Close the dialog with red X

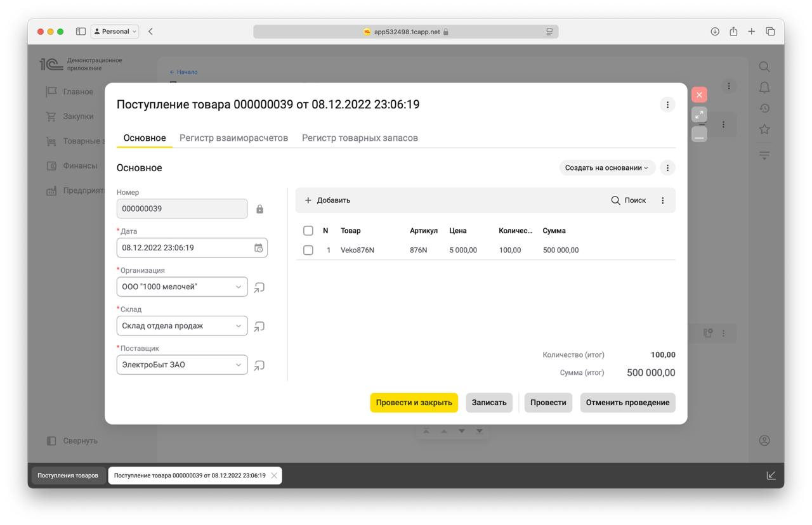point(699,95)
